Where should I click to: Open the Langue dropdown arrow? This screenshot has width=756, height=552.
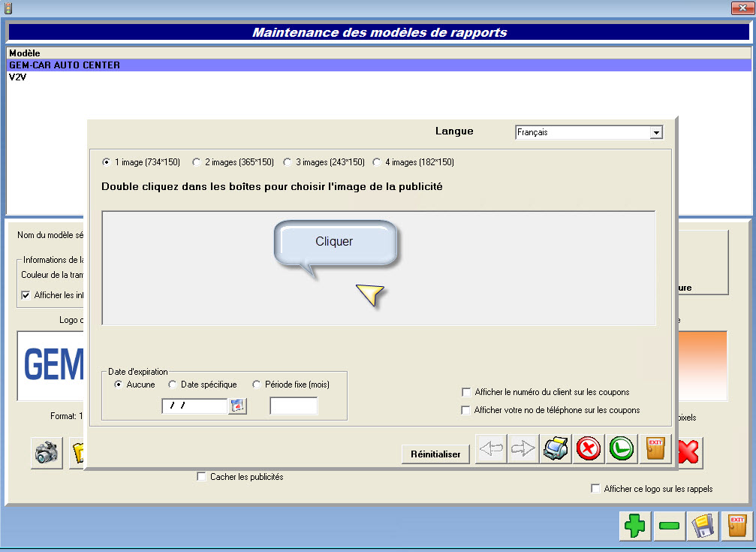click(x=656, y=132)
